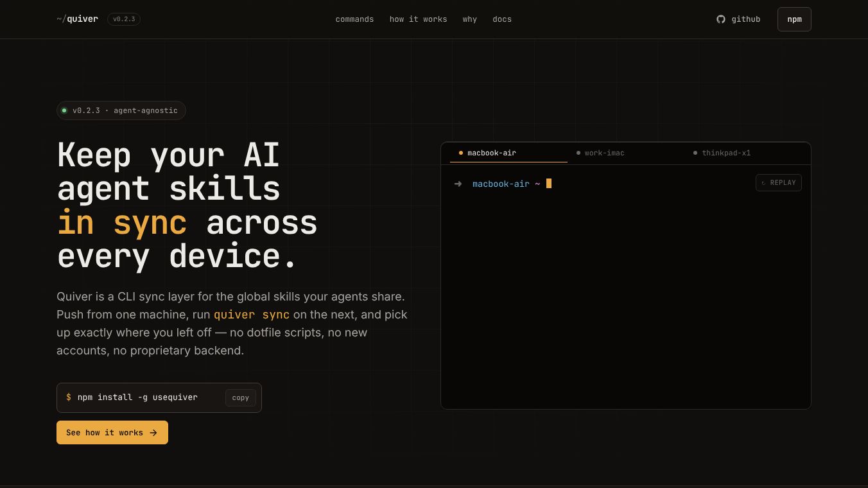Click the GitHub octocat icon
This screenshot has width=868, height=488.
click(721, 19)
